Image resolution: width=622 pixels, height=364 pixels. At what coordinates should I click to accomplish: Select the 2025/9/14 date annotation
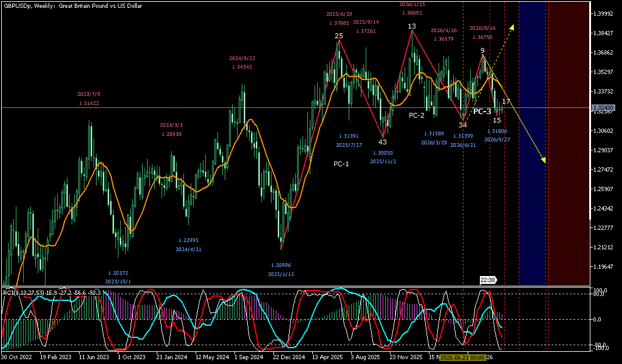366,22
